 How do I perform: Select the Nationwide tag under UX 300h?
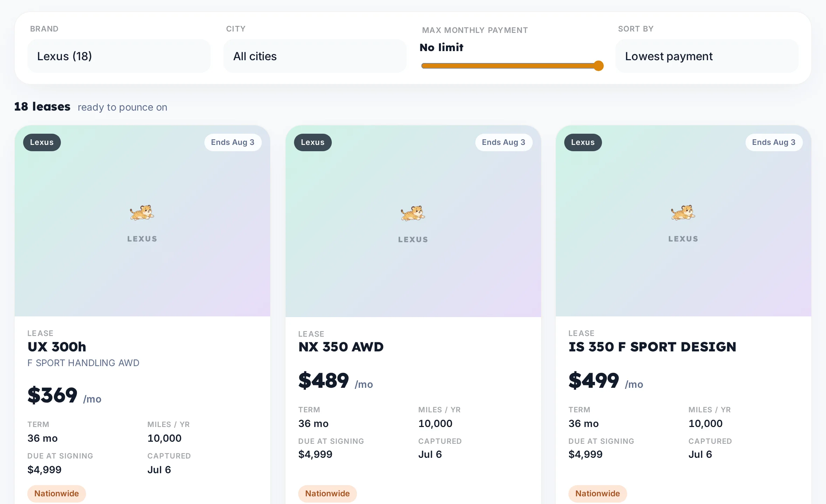[57, 493]
